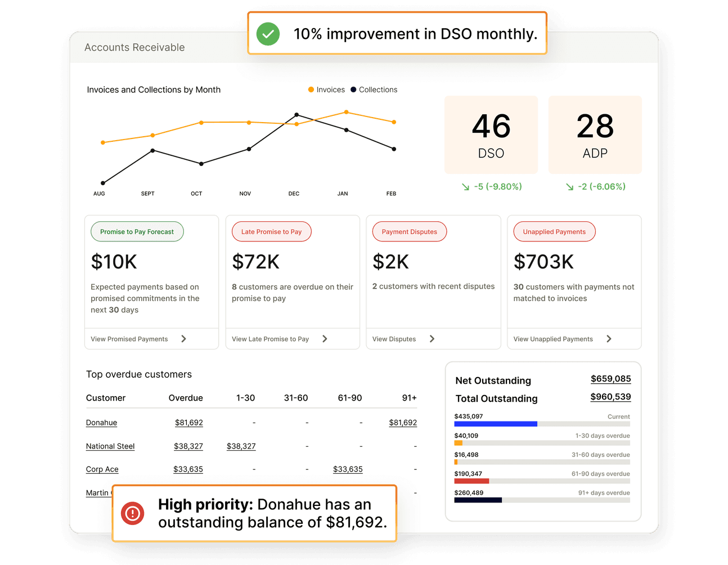Open View Unapplied Payments link
The width and height of the screenshot is (728, 565).
click(x=553, y=339)
